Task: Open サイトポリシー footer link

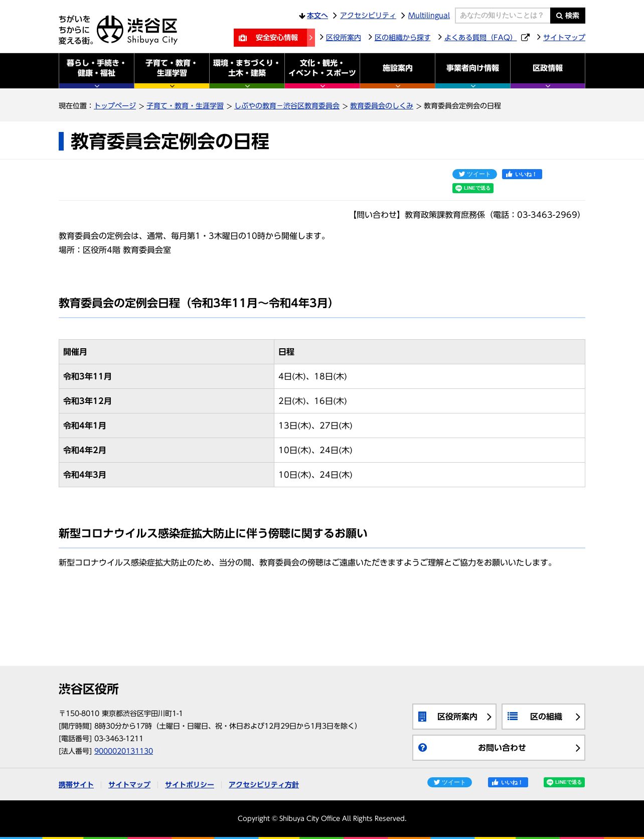Action: pos(190,785)
